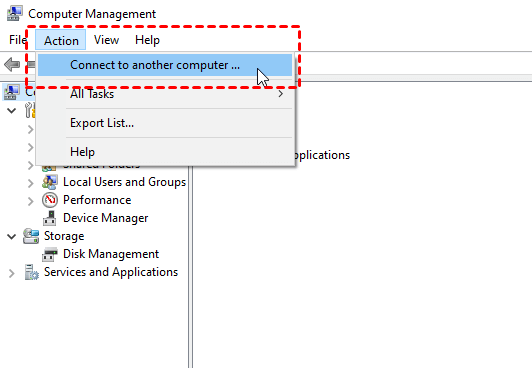This screenshot has width=532, height=368.
Task: Select Device Manager in the tree
Action: (x=106, y=218)
